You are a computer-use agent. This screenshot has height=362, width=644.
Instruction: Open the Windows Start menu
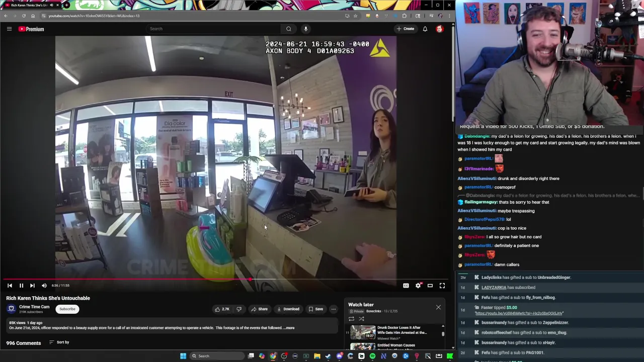pyautogui.click(x=183, y=356)
